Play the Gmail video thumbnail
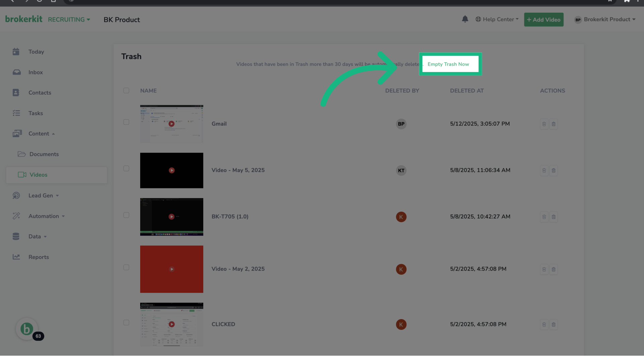 tap(171, 124)
